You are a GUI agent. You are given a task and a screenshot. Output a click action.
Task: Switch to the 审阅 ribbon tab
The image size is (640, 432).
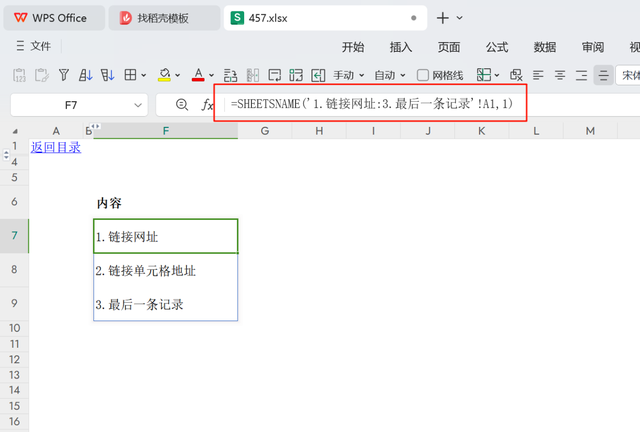coord(593,47)
